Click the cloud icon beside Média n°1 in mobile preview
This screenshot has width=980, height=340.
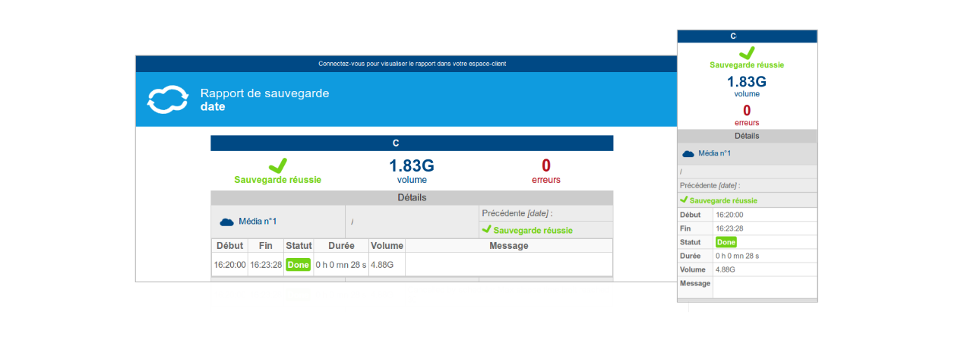[688, 153]
